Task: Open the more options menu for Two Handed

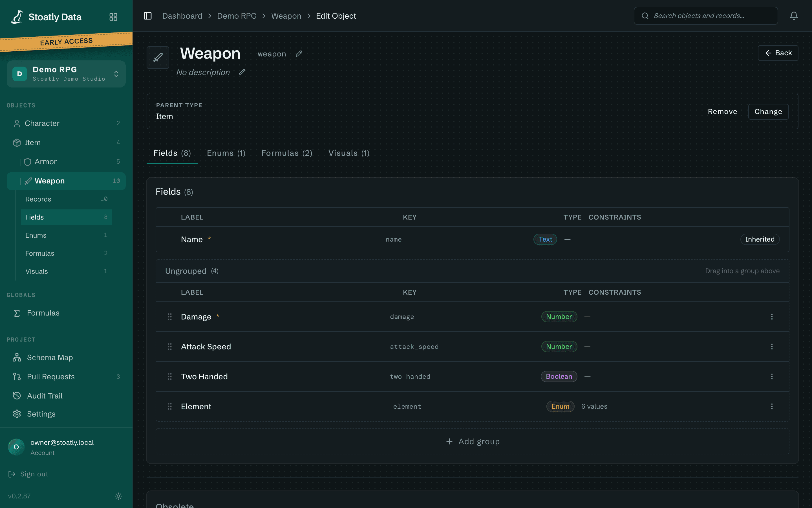Action: 772,376
